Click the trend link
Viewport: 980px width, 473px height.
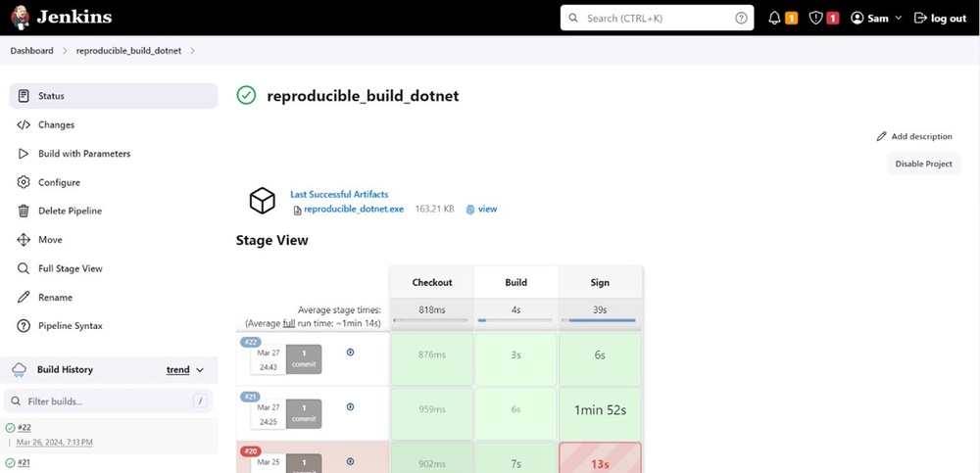click(178, 370)
